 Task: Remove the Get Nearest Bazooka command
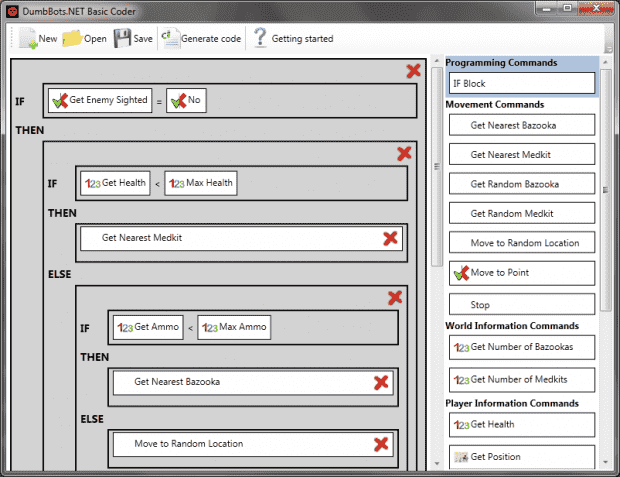(380, 382)
